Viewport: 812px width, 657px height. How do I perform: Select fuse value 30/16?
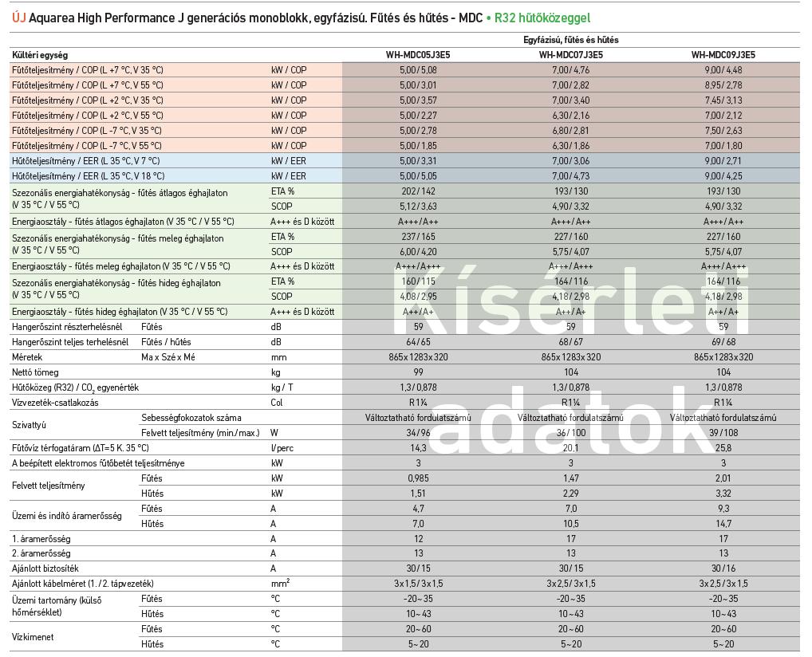pyautogui.click(x=723, y=568)
